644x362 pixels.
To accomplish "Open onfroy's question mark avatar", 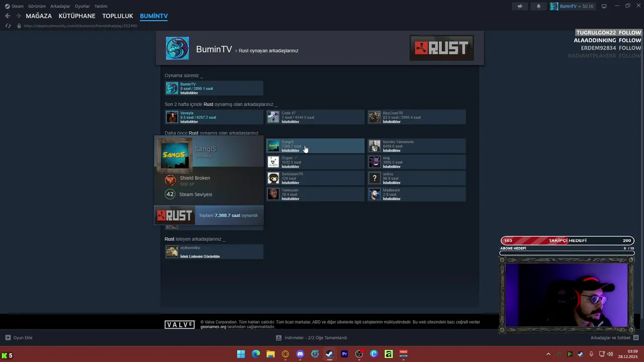I will point(374,178).
